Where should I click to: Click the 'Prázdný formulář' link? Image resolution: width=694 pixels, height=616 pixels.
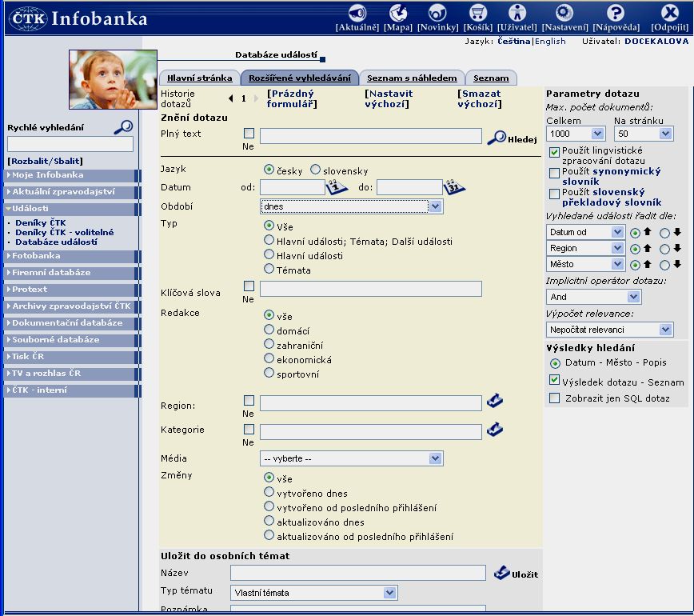(292, 98)
